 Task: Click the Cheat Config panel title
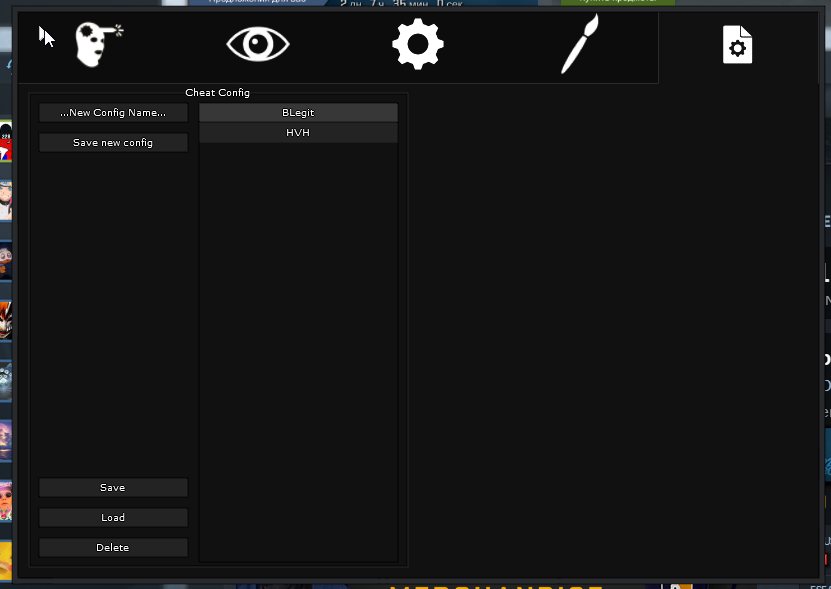point(217,93)
